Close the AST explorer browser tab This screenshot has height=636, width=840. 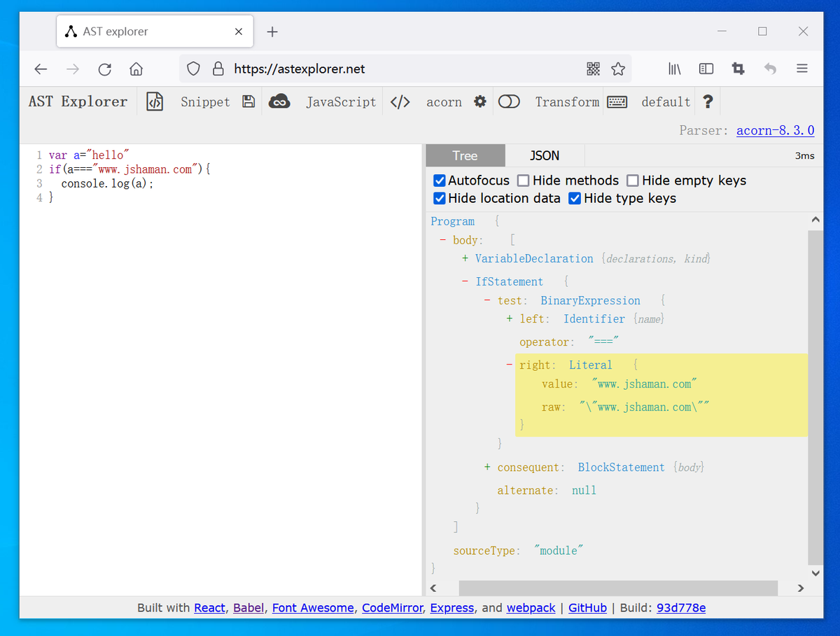pyautogui.click(x=239, y=31)
